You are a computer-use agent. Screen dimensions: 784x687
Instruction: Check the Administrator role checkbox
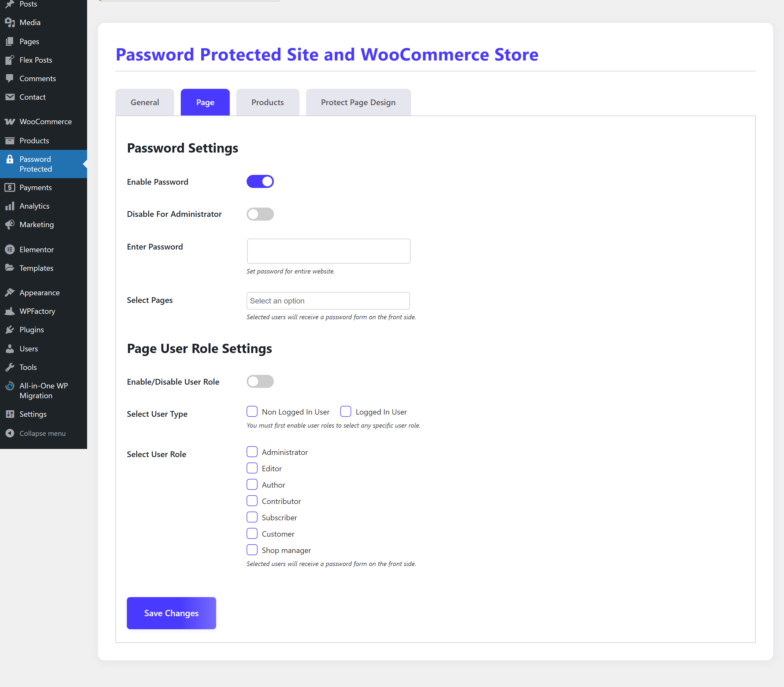click(x=252, y=452)
